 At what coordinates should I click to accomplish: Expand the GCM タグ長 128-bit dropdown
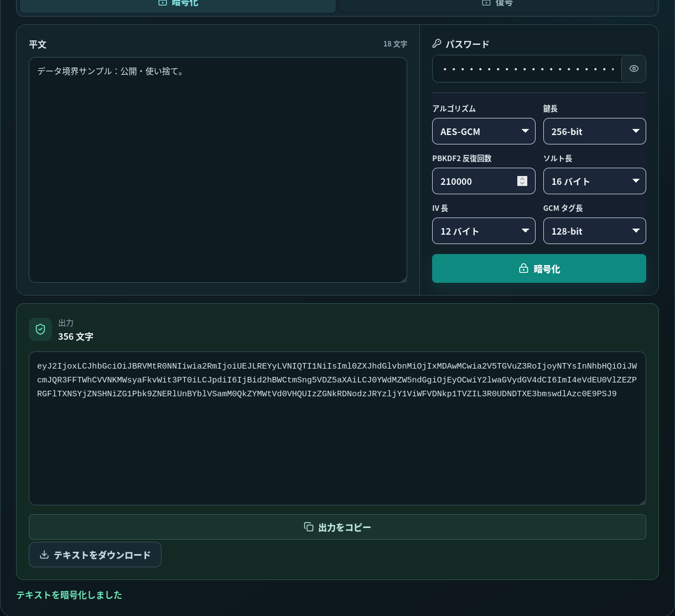595,231
